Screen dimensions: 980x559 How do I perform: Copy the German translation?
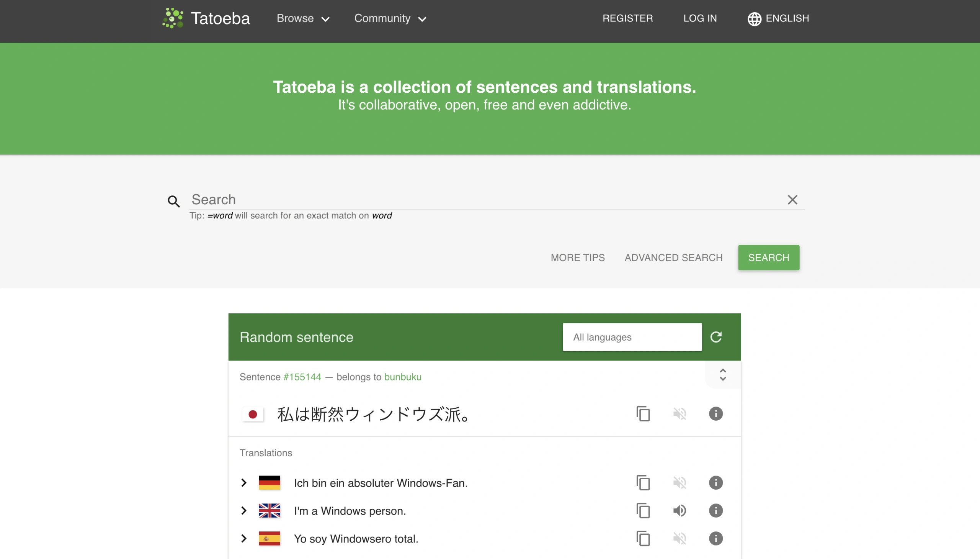[x=643, y=483]
